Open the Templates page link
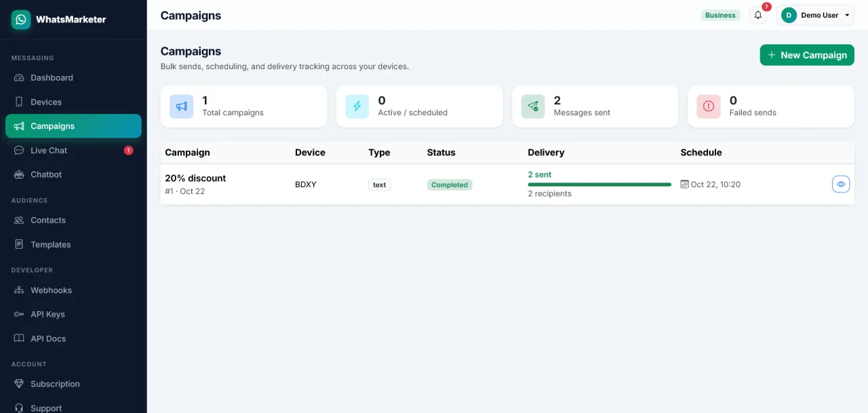 73,244
